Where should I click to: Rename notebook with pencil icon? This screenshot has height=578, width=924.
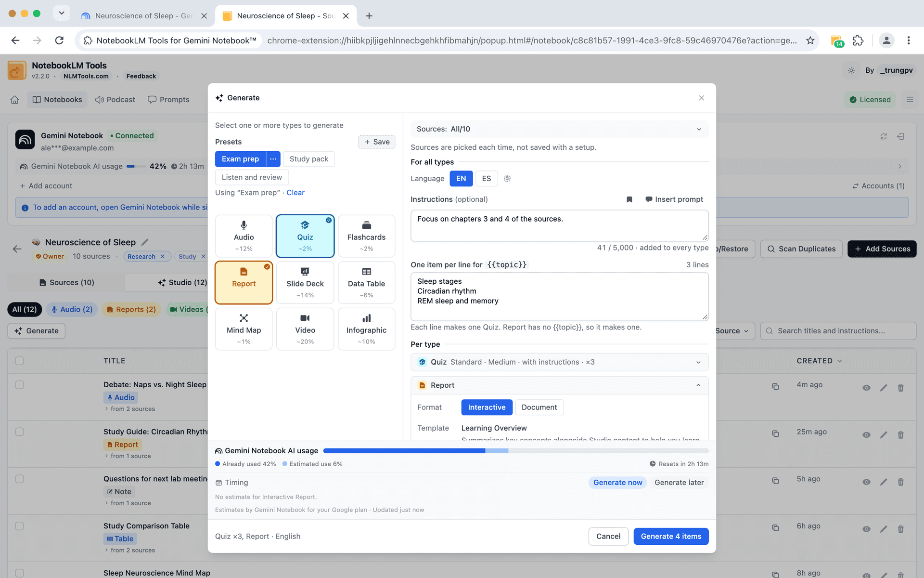pos(145,242)
